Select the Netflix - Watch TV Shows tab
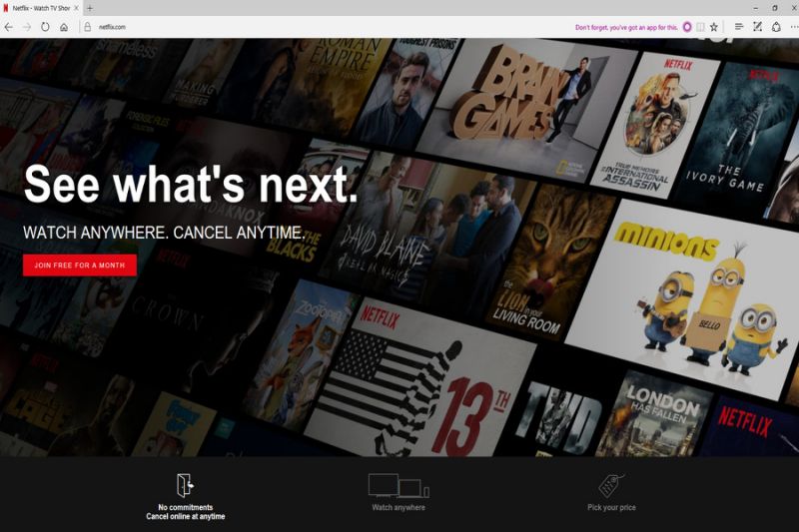799x532 pixels. 41,8
